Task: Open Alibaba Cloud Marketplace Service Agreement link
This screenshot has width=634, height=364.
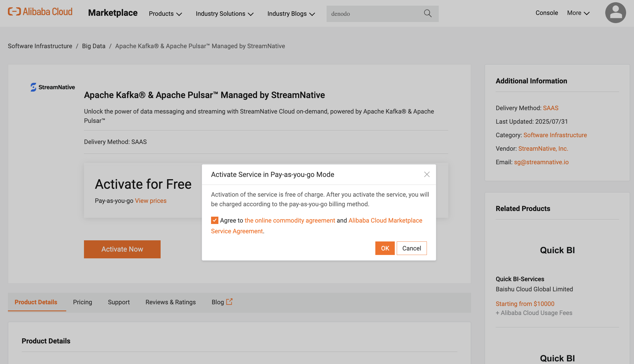Action: coord(316,226)
